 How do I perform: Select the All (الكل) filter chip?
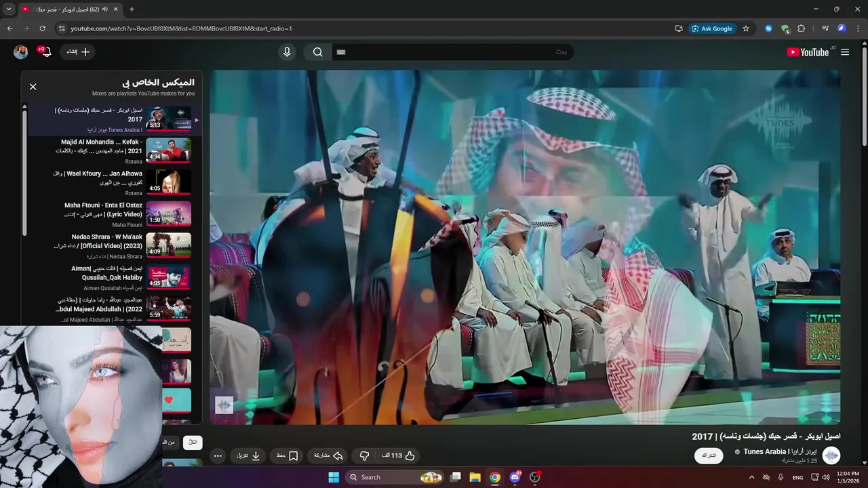click(x=193, y=442)
